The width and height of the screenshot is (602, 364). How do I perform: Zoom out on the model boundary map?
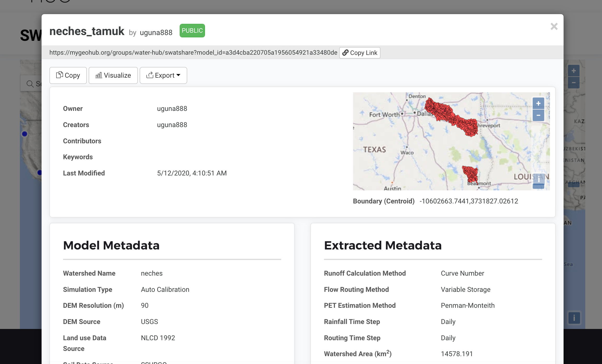[538, 115]
